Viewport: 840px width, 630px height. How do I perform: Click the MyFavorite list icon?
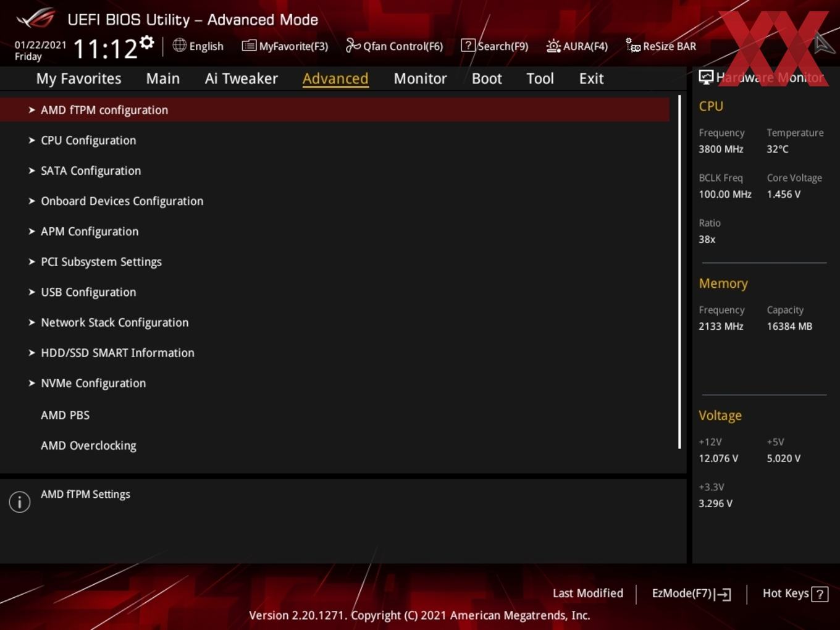coord(249,46)
